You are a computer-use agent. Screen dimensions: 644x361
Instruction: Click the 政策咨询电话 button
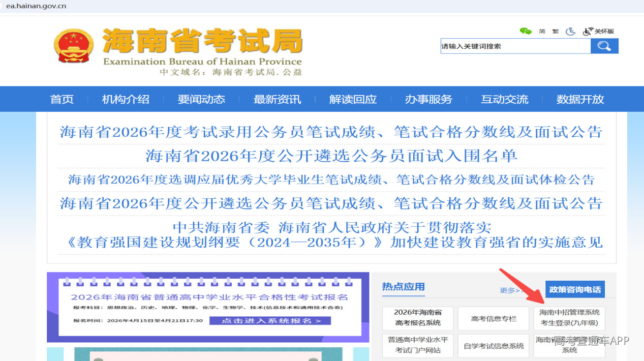(x=575, y=289)
